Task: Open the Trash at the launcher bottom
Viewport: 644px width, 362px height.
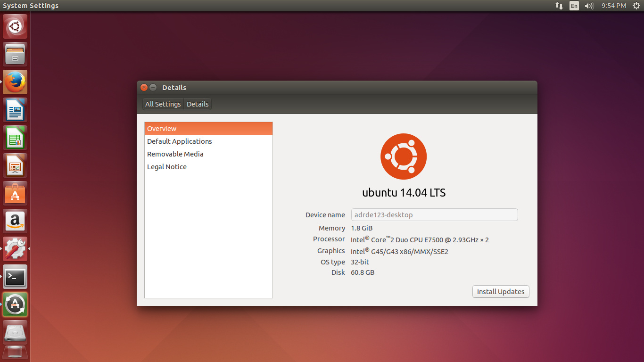Action: pyautogui.click(x=15, y=353)
